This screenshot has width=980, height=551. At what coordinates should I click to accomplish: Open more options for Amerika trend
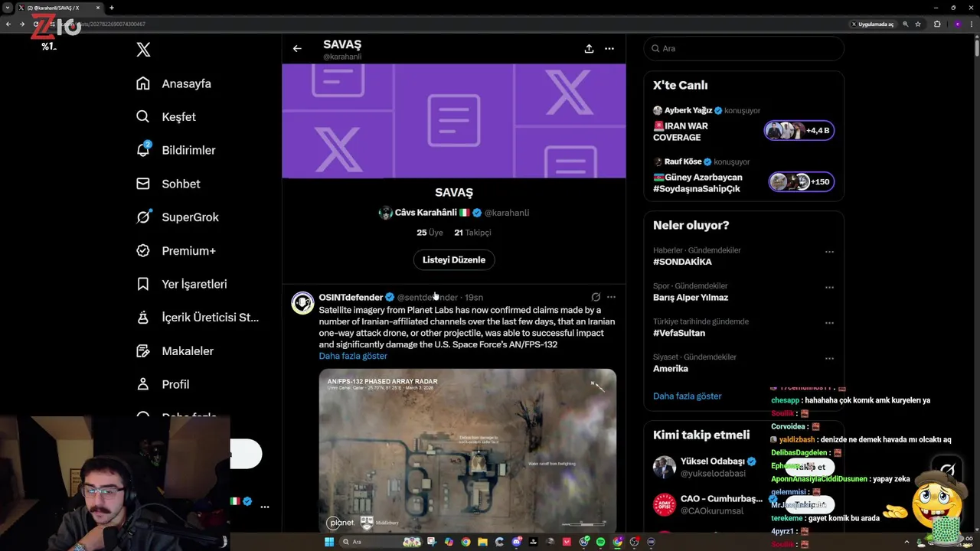pyautogui.click(x=829, y=358)
